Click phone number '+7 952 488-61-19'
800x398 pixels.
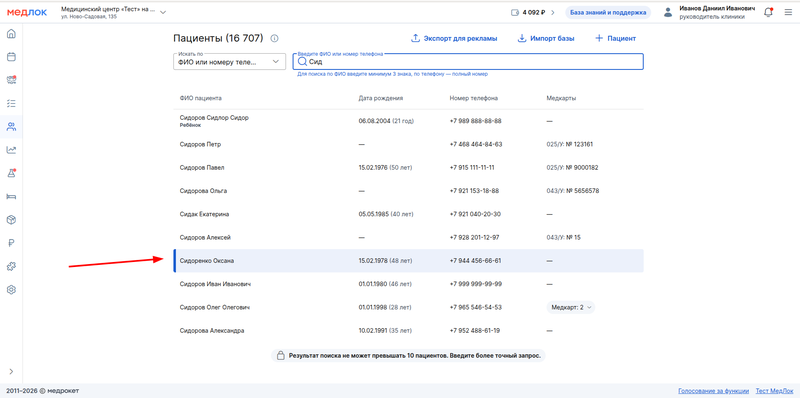(x=474, y=331)
